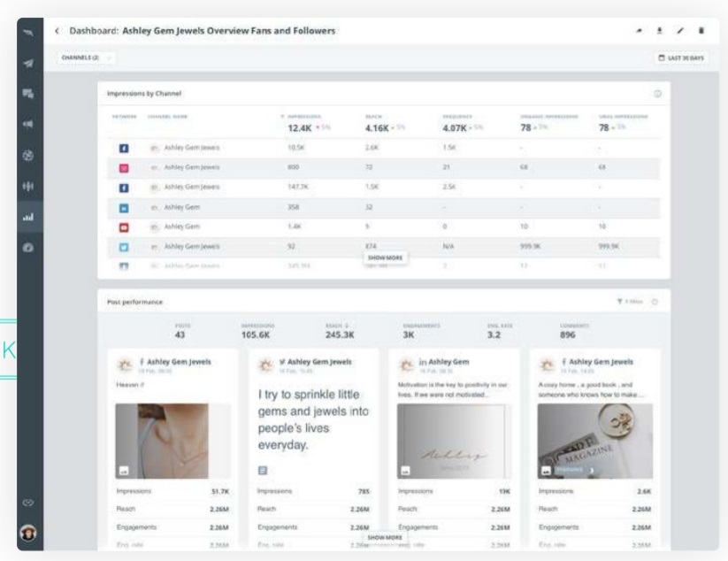This screenshot has width=728, height=561.
Task: Click the Viral Impressions column header
Action: click(x=624, y=117)
